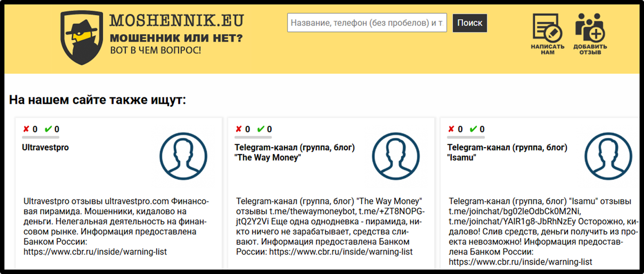Click green check vote on Ultravestpro card
Screen dimensions: 644x274
(48, 129)
